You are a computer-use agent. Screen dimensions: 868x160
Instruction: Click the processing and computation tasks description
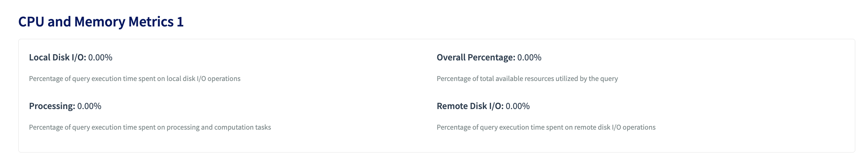pos(150,127)
